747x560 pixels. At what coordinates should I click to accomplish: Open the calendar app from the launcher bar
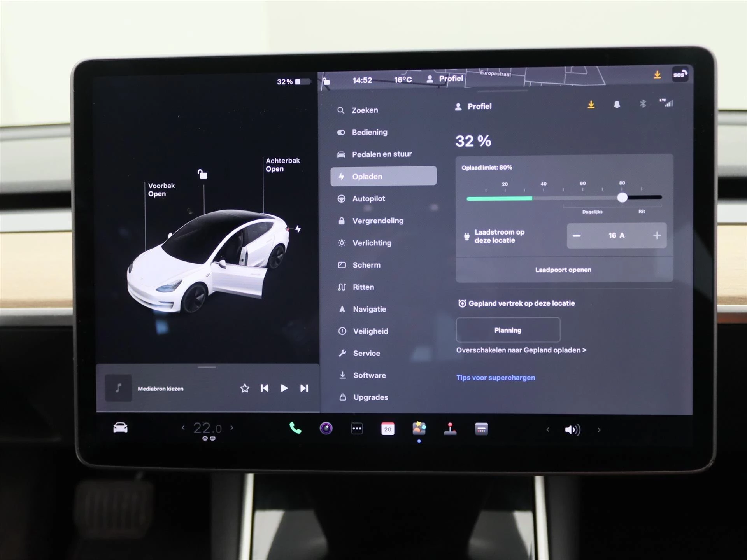click(x=388, y=429)
